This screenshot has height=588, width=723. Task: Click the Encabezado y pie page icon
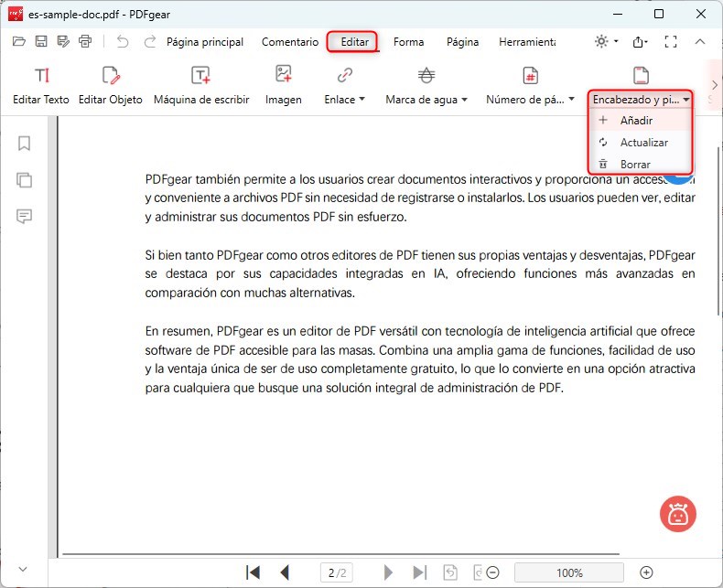tap(641, 75)
